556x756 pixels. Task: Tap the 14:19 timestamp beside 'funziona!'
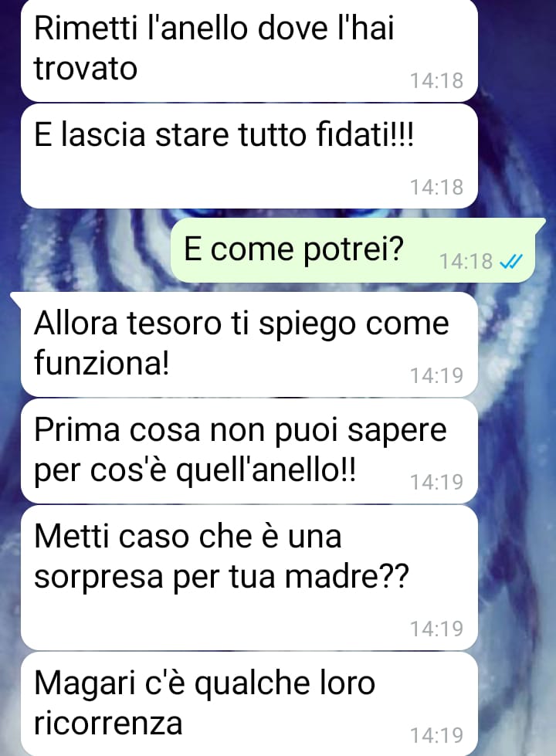tap(436, 375)
